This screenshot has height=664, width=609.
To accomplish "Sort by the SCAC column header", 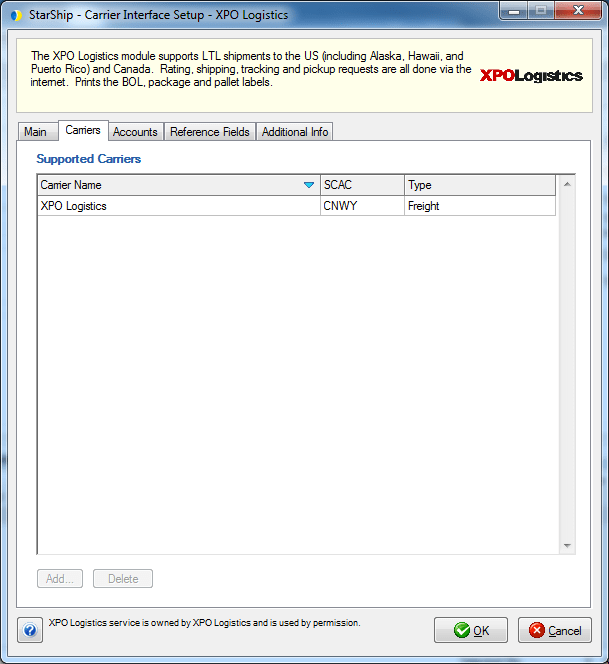I will click(363, 185).
